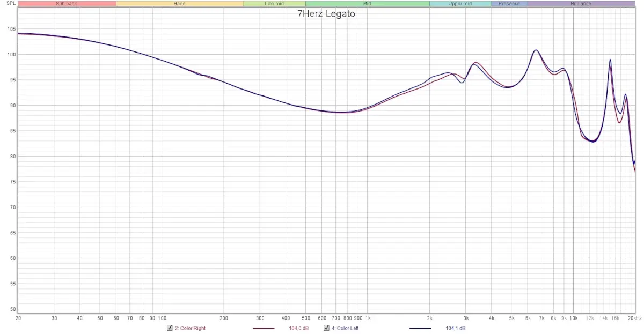The width and height of the screenshot is (644, 334).
Task: Click the '85' value on the SPL axis
Action: coord(12,131)
